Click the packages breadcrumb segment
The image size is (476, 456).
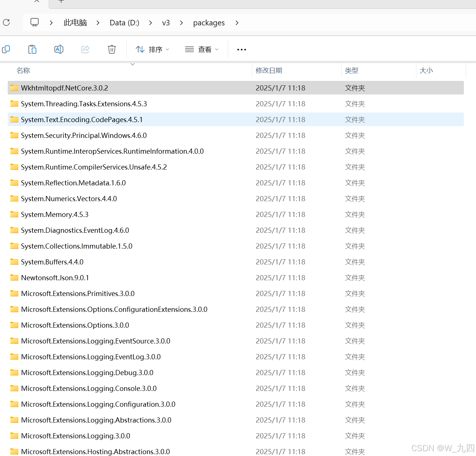209,23
